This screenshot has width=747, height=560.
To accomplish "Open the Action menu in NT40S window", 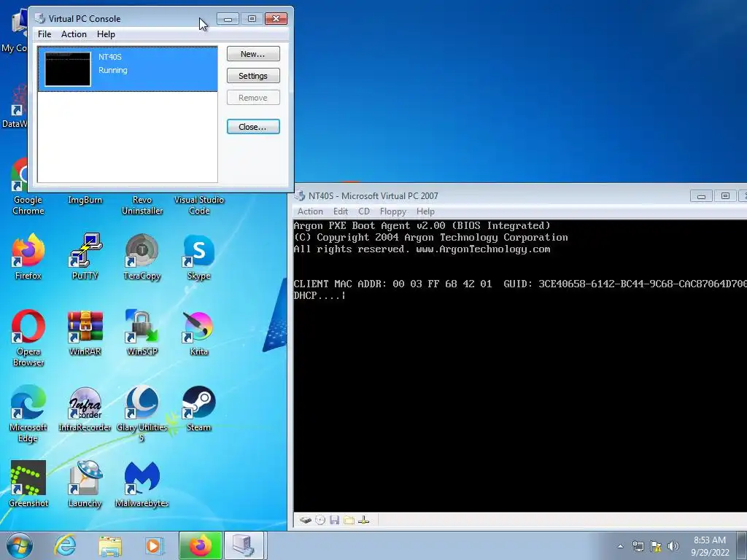I will click(310, 211).
